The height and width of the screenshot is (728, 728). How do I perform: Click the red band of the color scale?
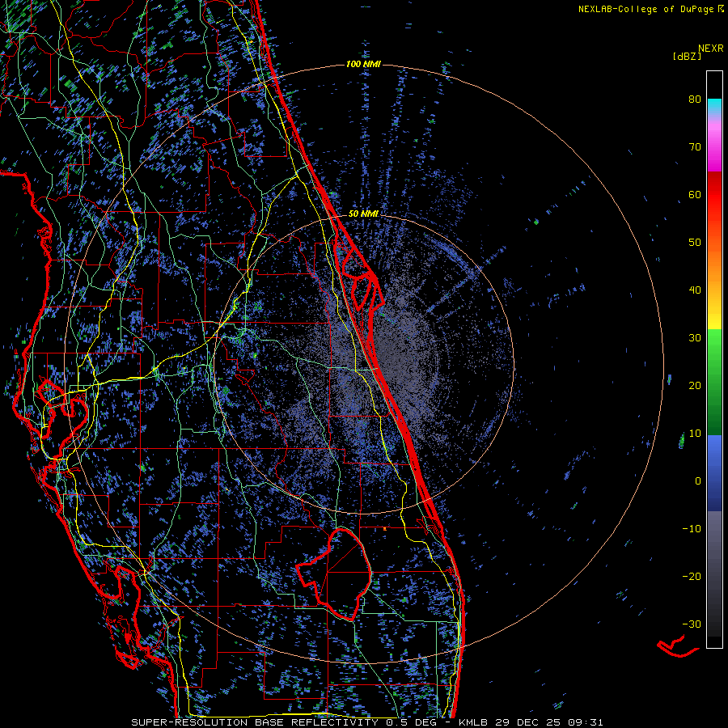point(714,190)
